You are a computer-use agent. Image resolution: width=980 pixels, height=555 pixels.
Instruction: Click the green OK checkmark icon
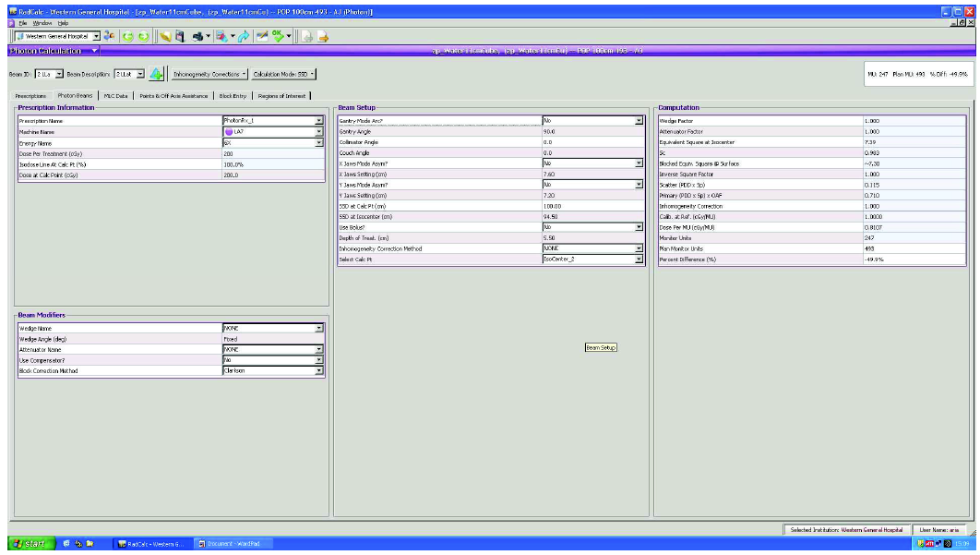click(278, 36)
